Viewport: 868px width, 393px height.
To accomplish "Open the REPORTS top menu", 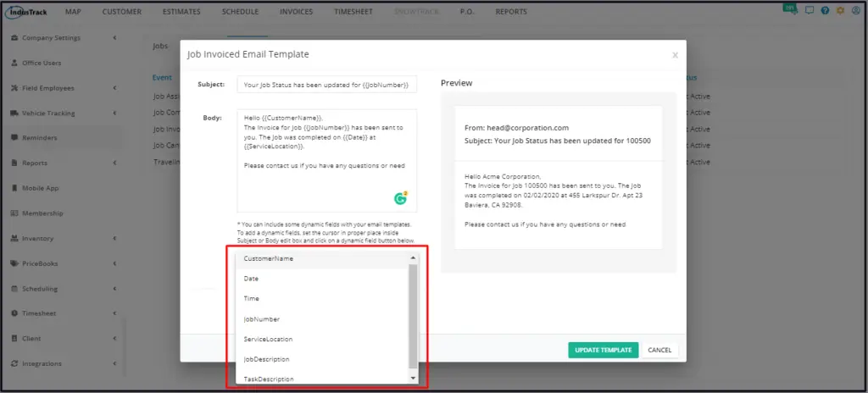I will [x=511, y=12].
